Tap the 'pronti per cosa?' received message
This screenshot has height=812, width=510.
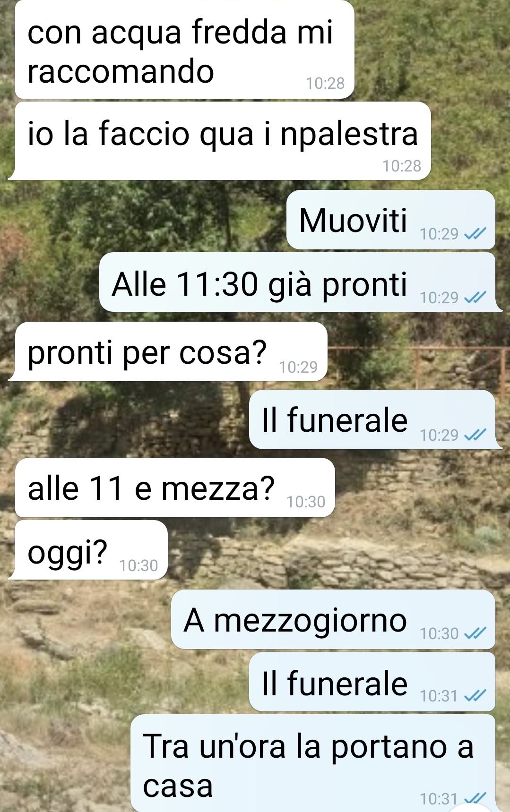click(171, 351)
